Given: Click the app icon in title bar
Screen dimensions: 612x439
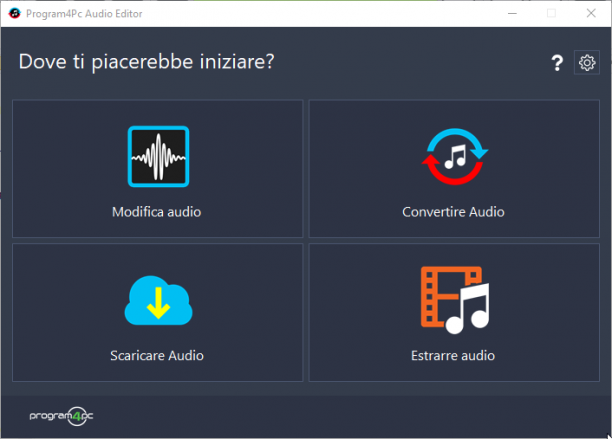Looking at the screenshot, I should [14, 13].
